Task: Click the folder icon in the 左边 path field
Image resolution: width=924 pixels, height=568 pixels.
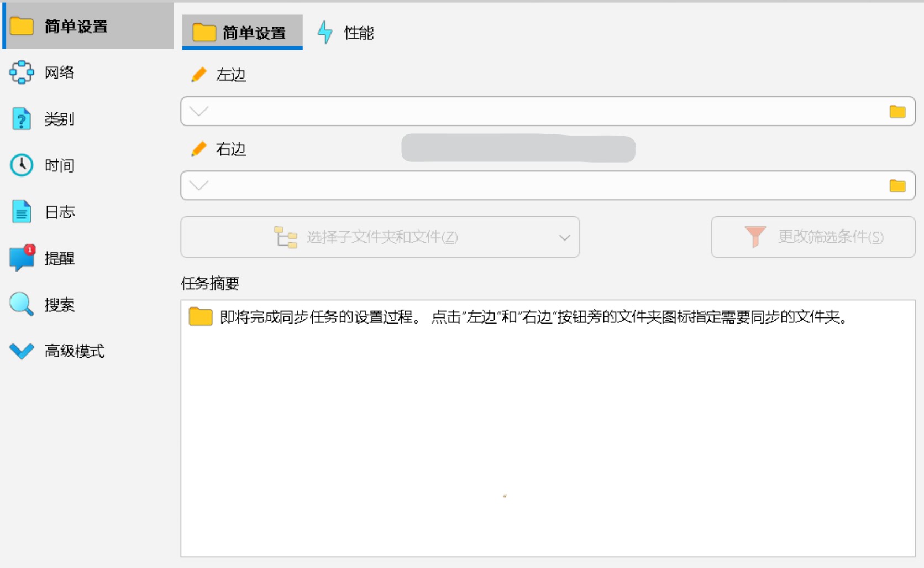Action: [x=897, y=111]
